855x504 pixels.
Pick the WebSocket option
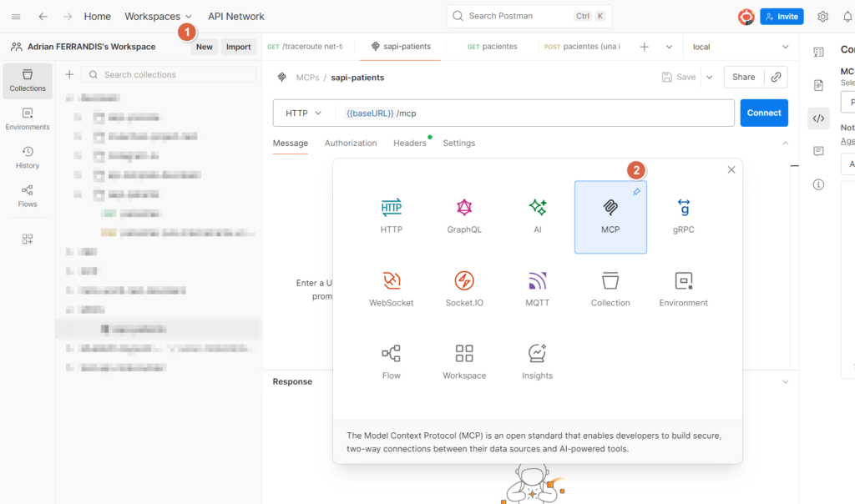[391, 290]
